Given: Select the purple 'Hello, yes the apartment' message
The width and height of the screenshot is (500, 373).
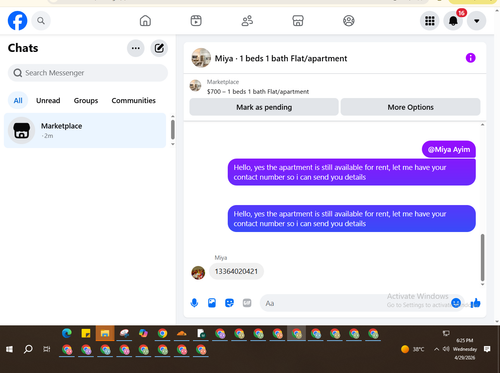Looking at the screenshot, I should pyautogui.click(x=352, y=172).
